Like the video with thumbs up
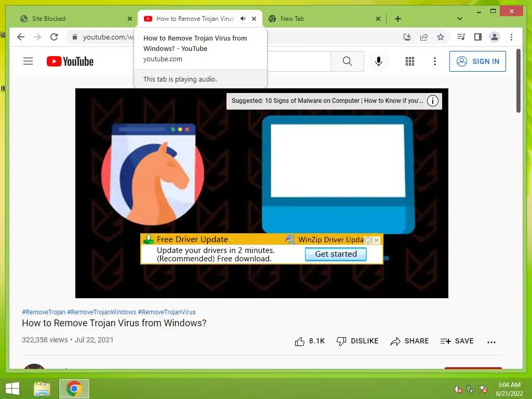 point(310,341)
